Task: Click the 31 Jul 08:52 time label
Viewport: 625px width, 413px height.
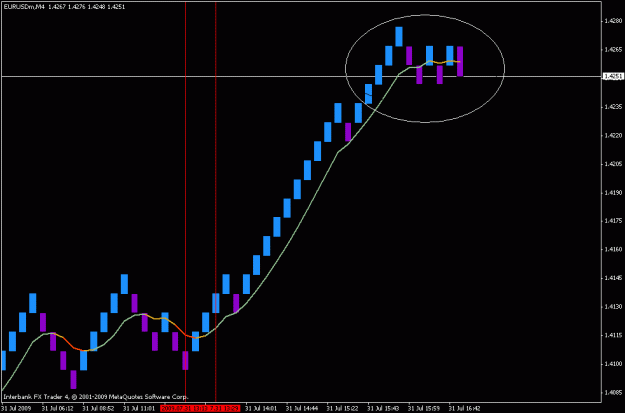Action: pos(98,409)
